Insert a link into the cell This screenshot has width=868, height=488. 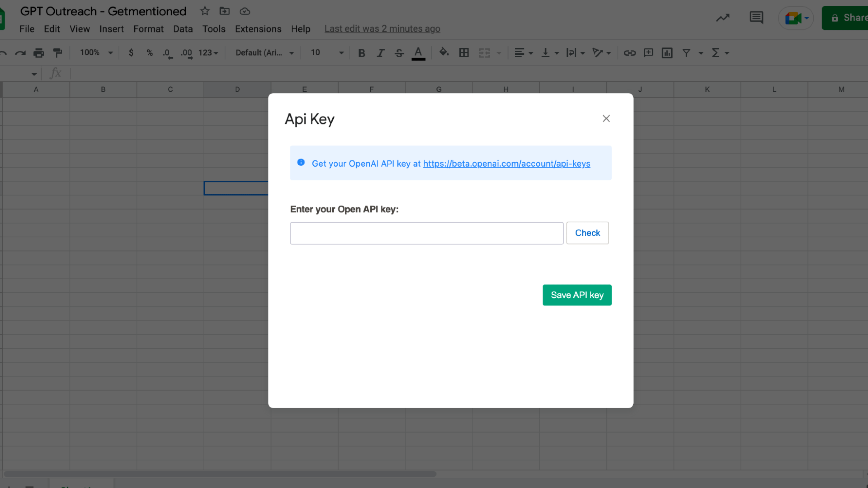630,53
